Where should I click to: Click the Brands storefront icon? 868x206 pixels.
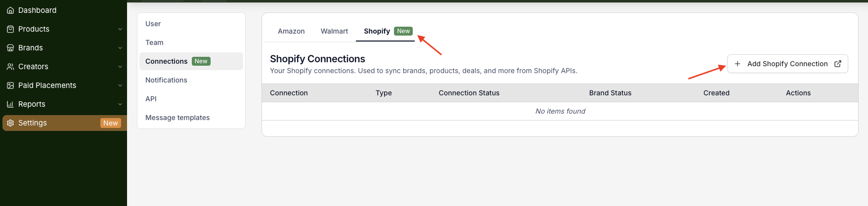(x=10, y=48)
